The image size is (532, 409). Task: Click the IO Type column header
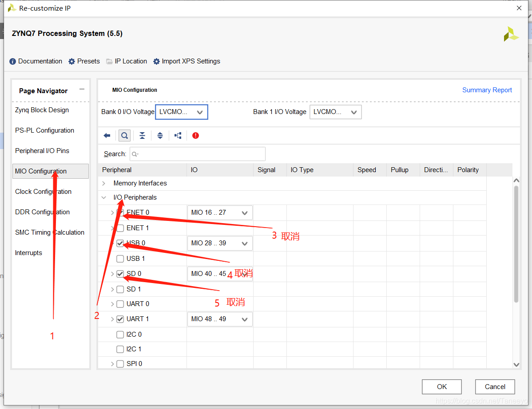[320, 170]
